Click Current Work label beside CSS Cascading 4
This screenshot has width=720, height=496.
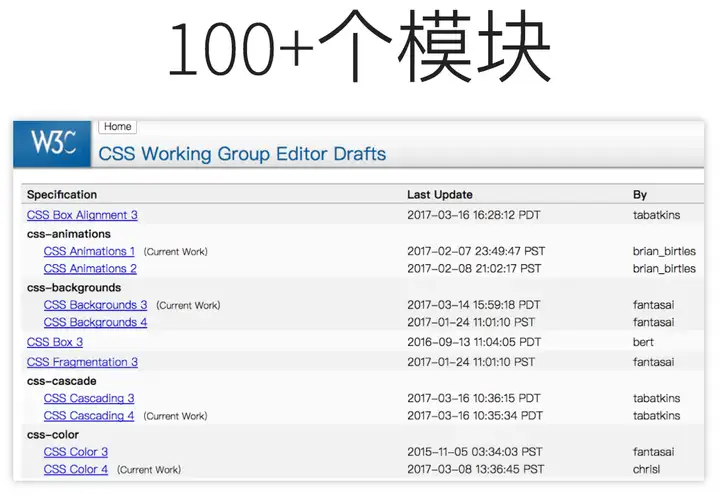tap(175, 416)
